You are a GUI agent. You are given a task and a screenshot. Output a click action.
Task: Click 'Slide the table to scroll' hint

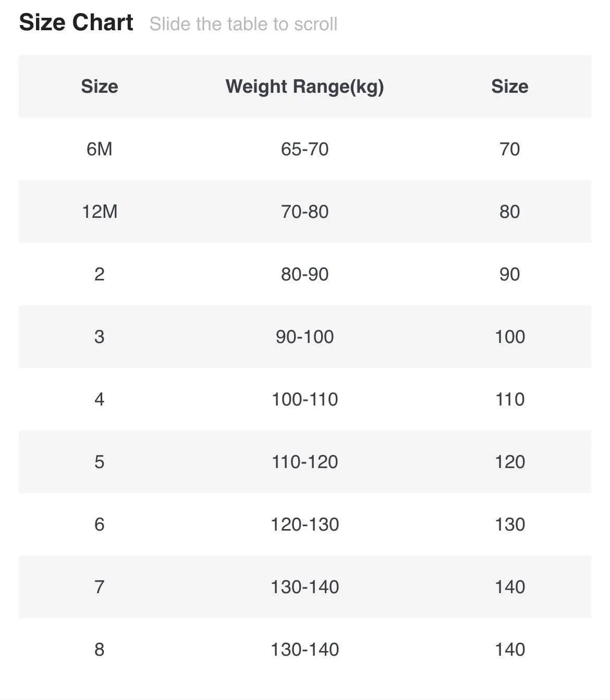243,24
